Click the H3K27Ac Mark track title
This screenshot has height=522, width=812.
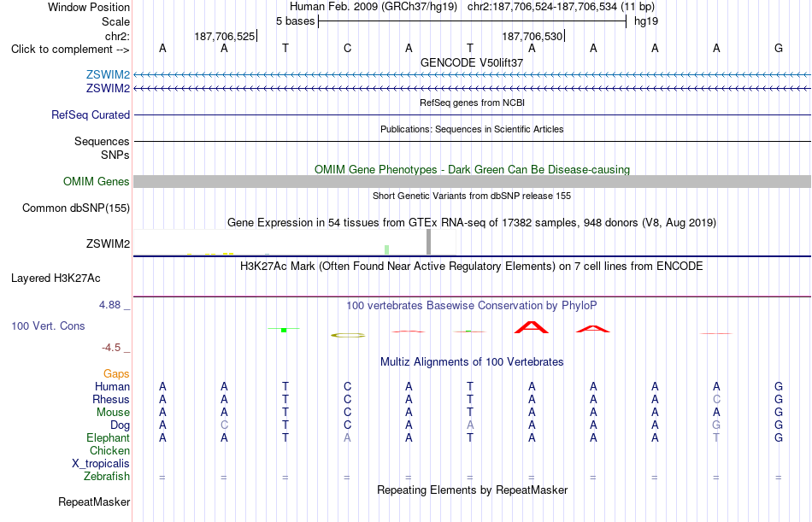pos(472,267)
